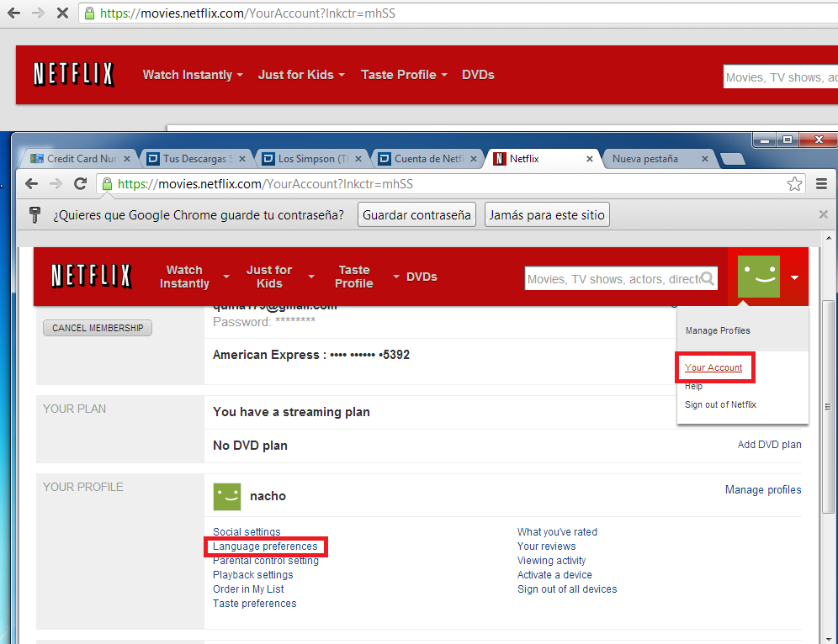
Task: Click the address bar URL in front window
Action: click(x=265, y=184)
